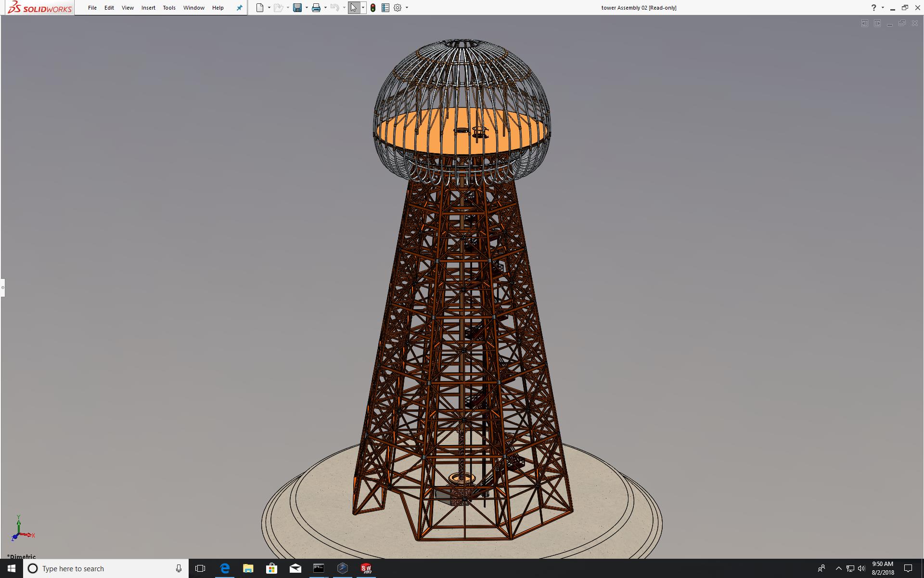The height and width of the screenshot is (578, 924).
Task: Click the Select arrow tool
Action: coord(354,8)
